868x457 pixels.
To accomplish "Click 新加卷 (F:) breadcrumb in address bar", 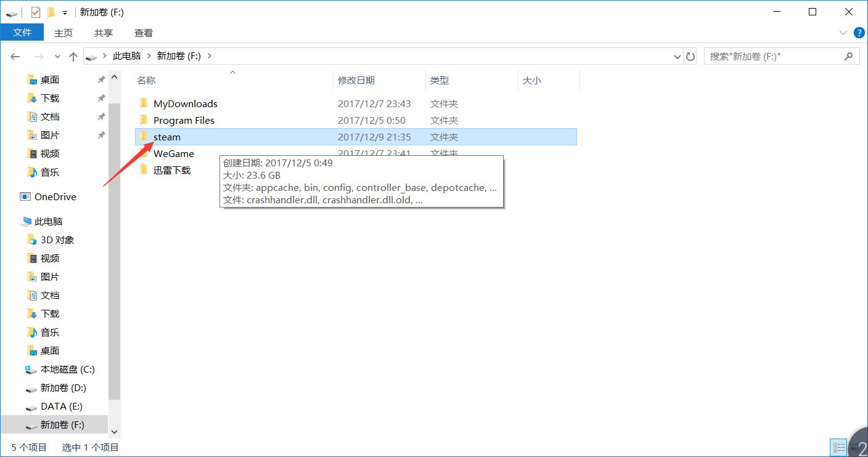I will tap(179, 55).
